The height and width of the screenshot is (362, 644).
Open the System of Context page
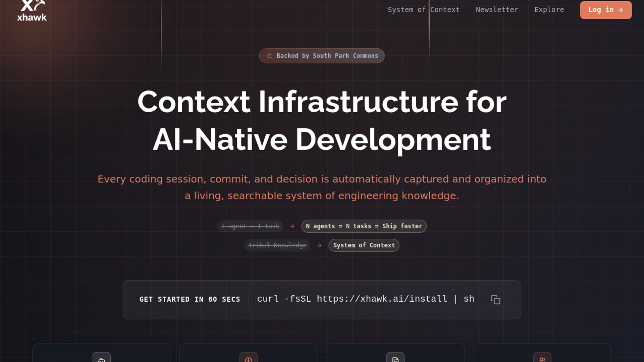tap(423, 10)
